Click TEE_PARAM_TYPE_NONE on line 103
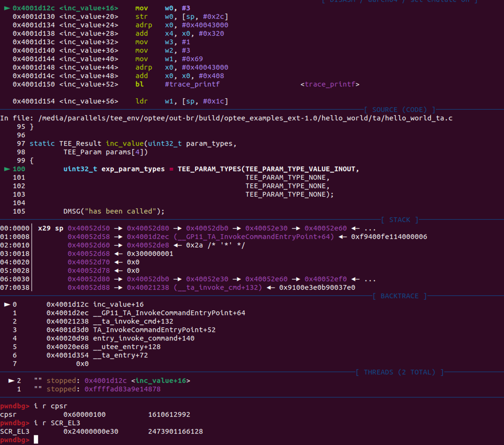This screenshot has height=445, width=504. [285, 194]
